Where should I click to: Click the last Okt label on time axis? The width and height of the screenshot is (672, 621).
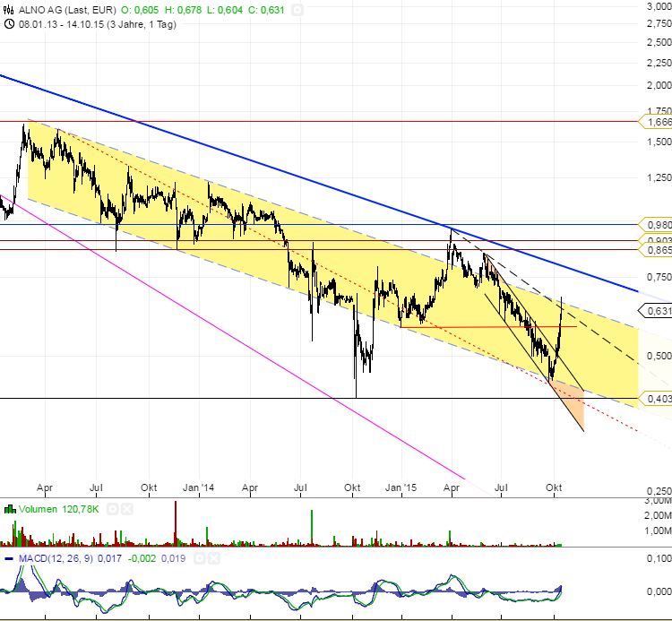click(554, 487)
